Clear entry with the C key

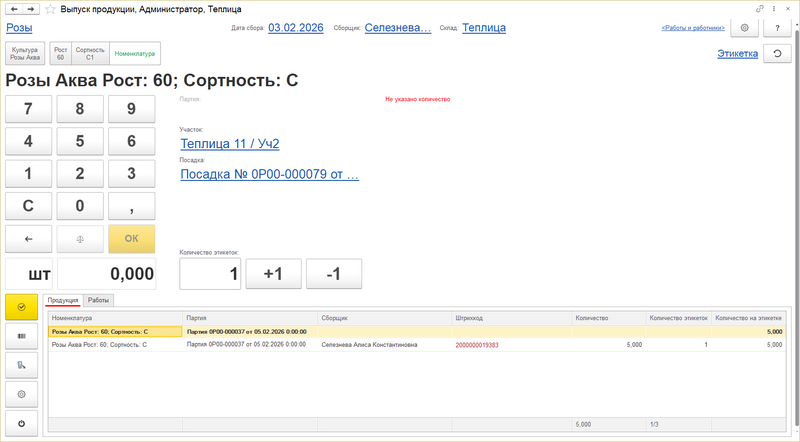(29, 206)
